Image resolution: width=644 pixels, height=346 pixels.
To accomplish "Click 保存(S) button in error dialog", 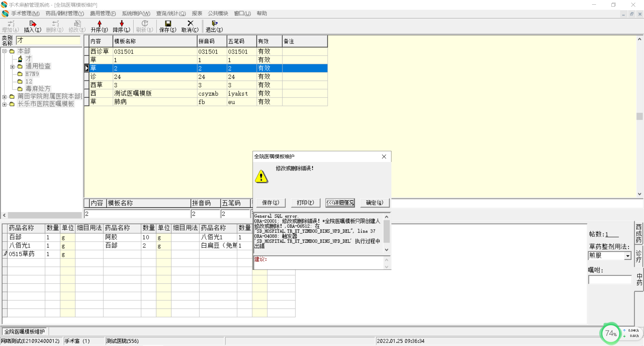I will pos(271,203).
